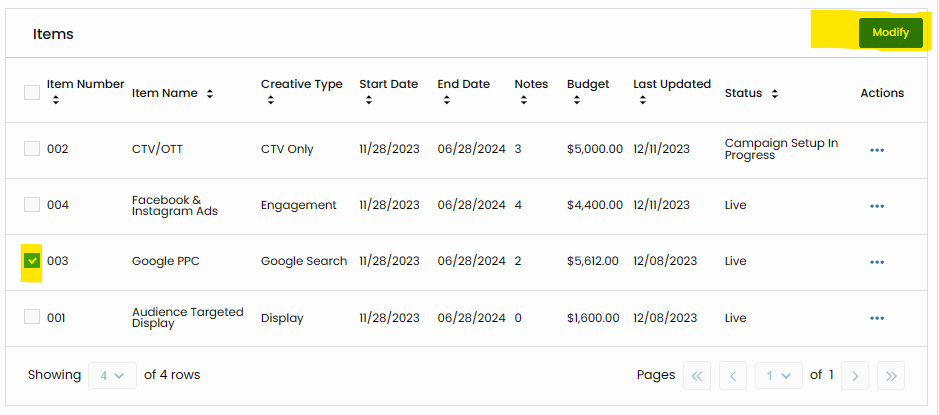Viewport: 939px width, 415px height.
Task: Click the green Modify button
Action: pos(890,32)
